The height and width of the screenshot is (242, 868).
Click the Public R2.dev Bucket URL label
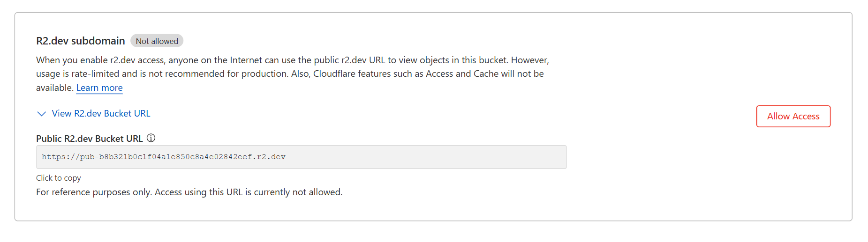click(x=90, y=139)
